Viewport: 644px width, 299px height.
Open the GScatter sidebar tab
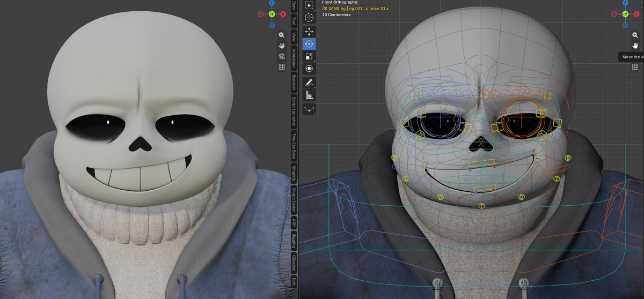click(x=294, y=263)
